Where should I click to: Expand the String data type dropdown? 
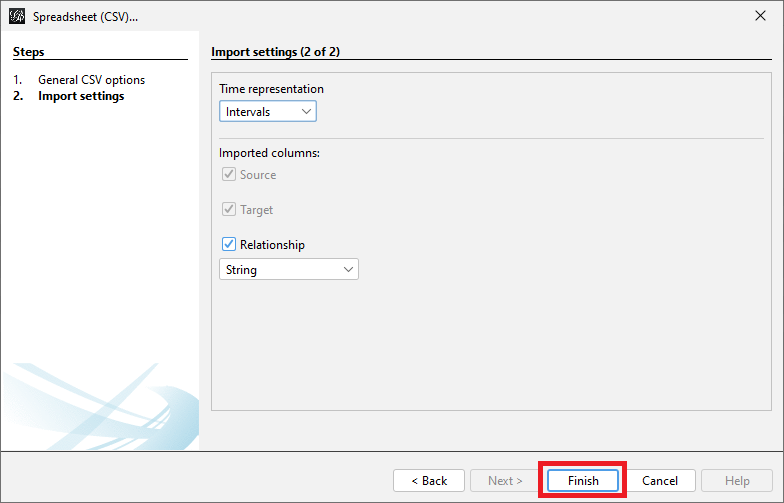pos(289,270)
